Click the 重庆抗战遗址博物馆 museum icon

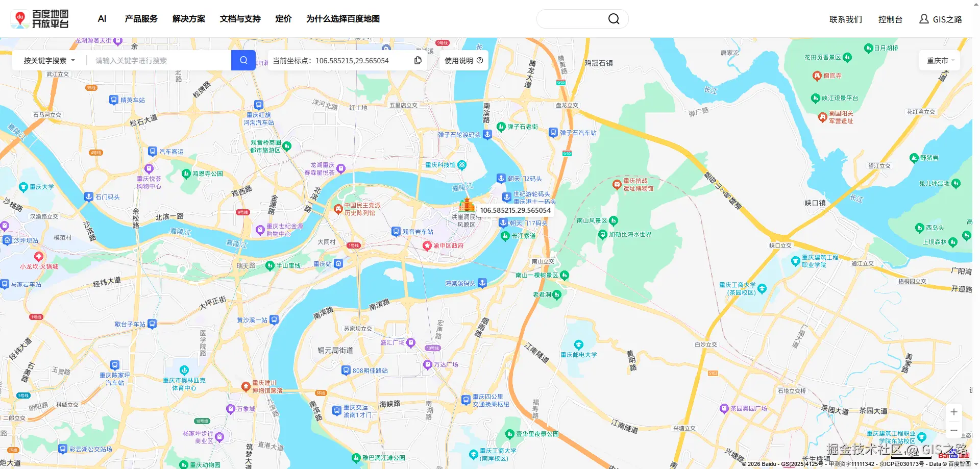[617, 184]
